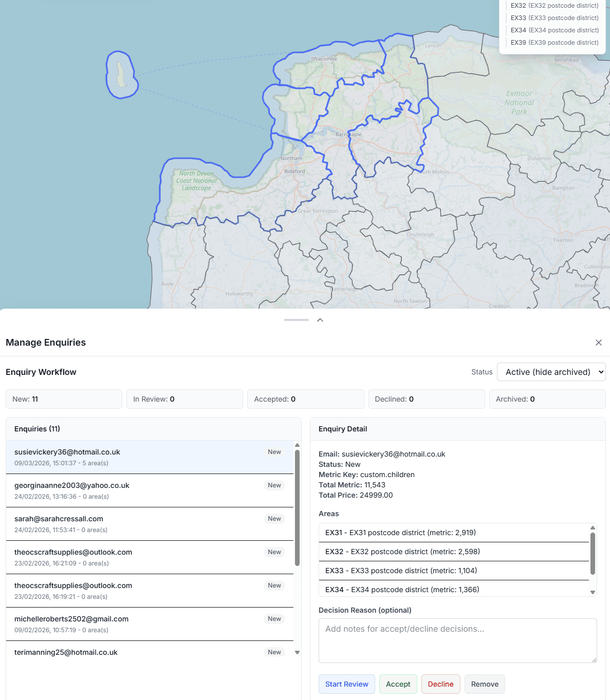Click the Decision Reason notes field
610x700 pixels.
click(457, 640)
